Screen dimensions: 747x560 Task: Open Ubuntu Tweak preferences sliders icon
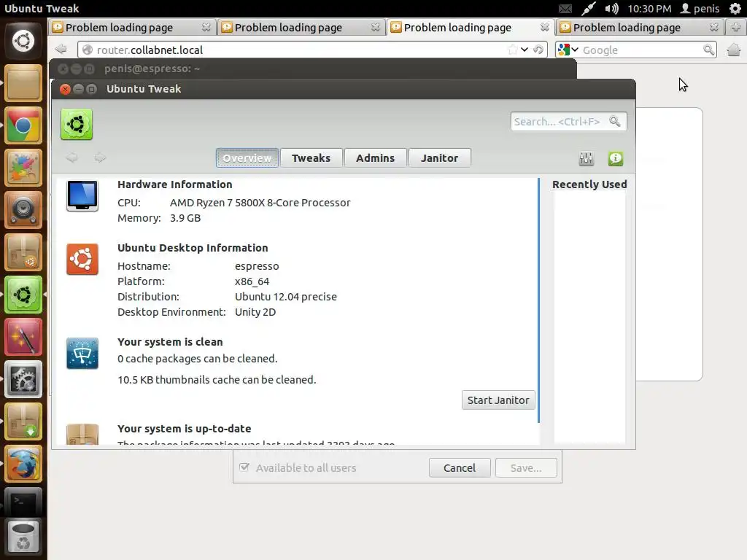click(587, 158)
